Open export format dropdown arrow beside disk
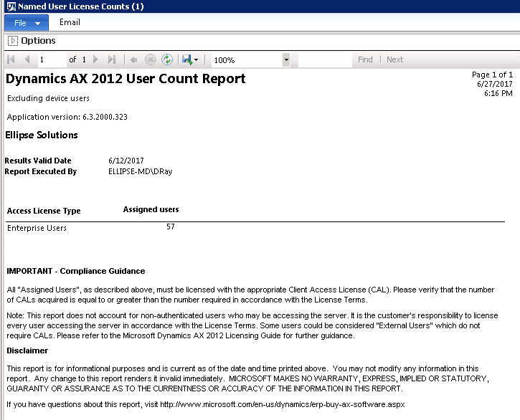Screen dimensions: 520x420 pyautogui.click(x=196, y=60)
